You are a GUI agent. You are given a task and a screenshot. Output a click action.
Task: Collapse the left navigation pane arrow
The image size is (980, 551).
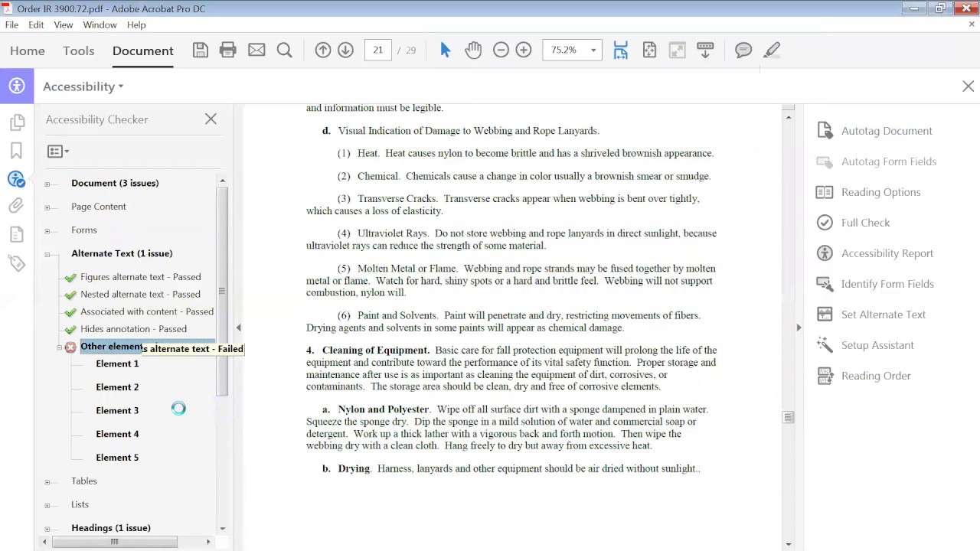click(x=238, y=328)
